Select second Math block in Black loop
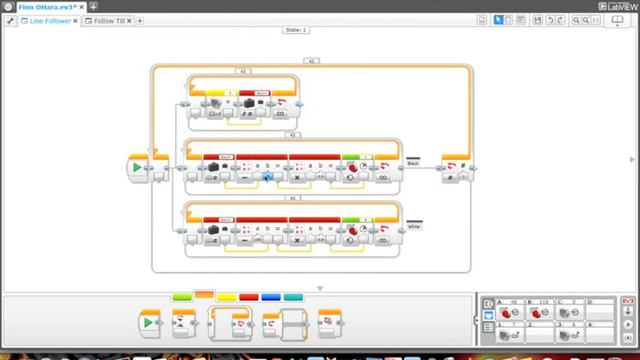640x360 pixels. pyautogui.click(x=314, y=169)
